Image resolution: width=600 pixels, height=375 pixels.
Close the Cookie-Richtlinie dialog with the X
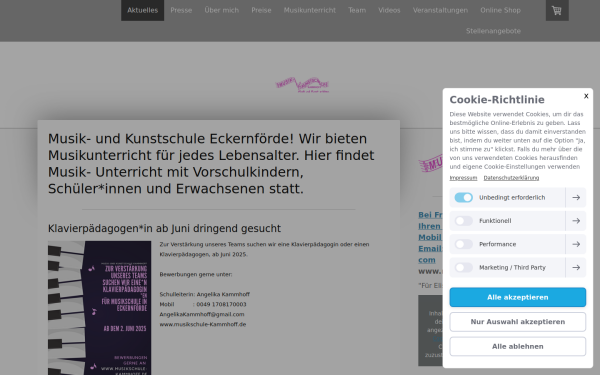[x=586, y=96]
